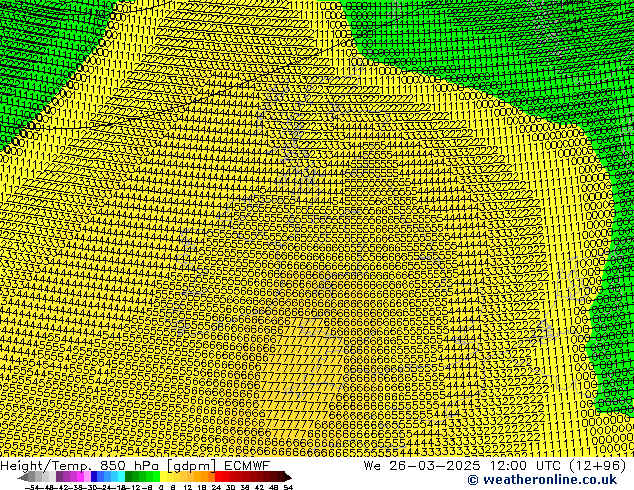Select the gray band of the legend
This screenshot has height=490, width=634.
tap(42, 476)
